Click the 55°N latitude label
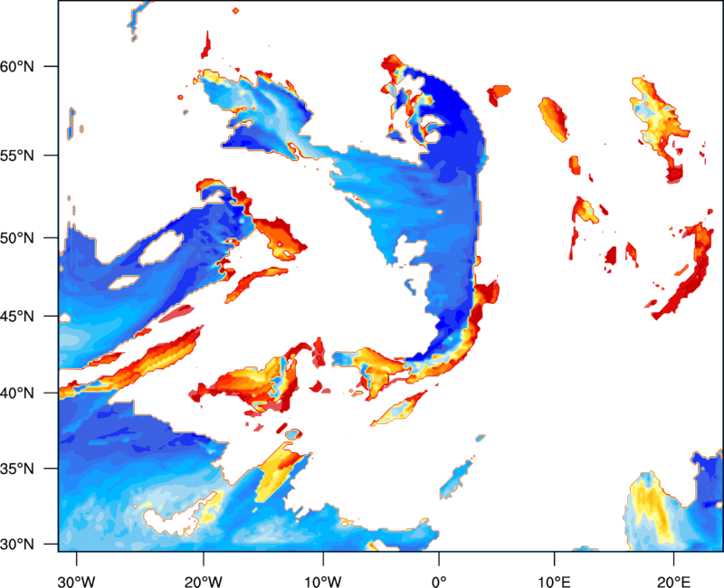The image size is (724, 588). [17, 156]
